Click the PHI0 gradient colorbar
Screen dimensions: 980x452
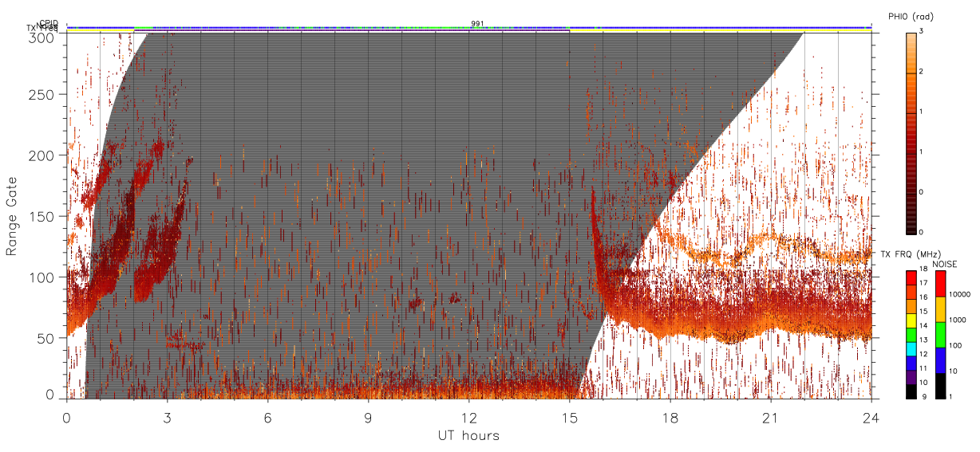pyautogui.click(x=911, y=132)
